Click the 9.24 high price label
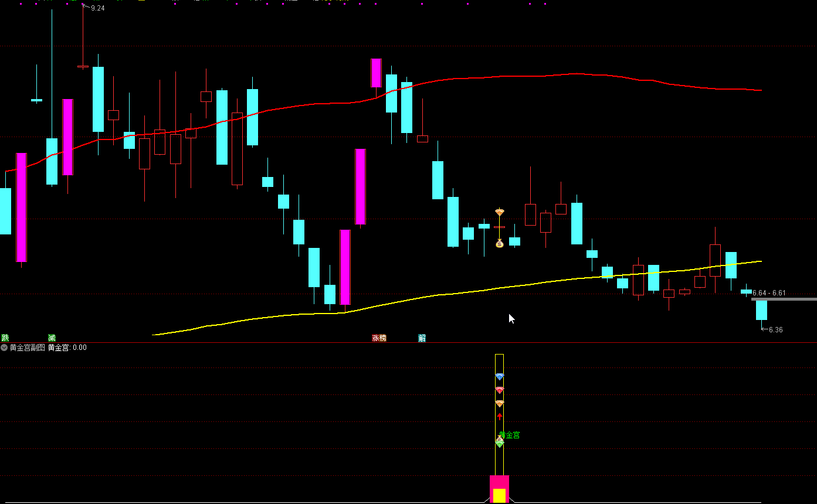This screenshot has width=817, height=504. tap(97, 8)
